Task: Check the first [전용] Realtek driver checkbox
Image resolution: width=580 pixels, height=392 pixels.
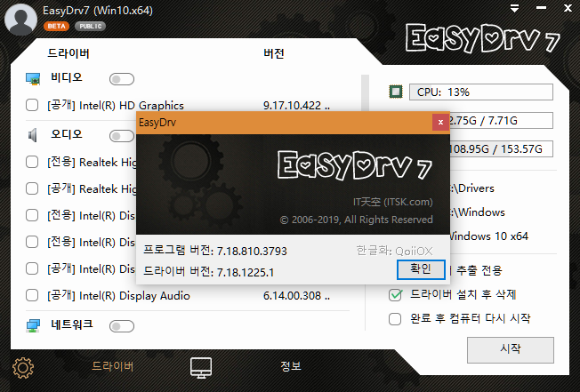Action: (x=32, y=162)
